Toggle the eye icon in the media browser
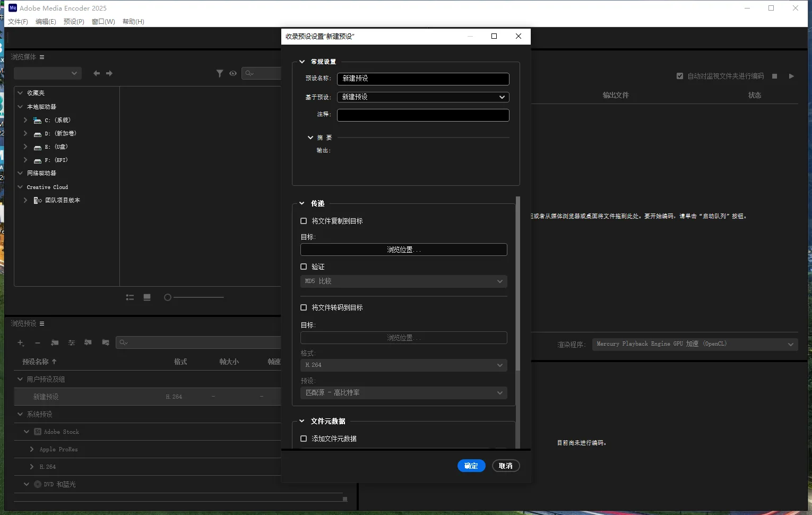Viewport: 812px width, 515px height. coord(233,73)
